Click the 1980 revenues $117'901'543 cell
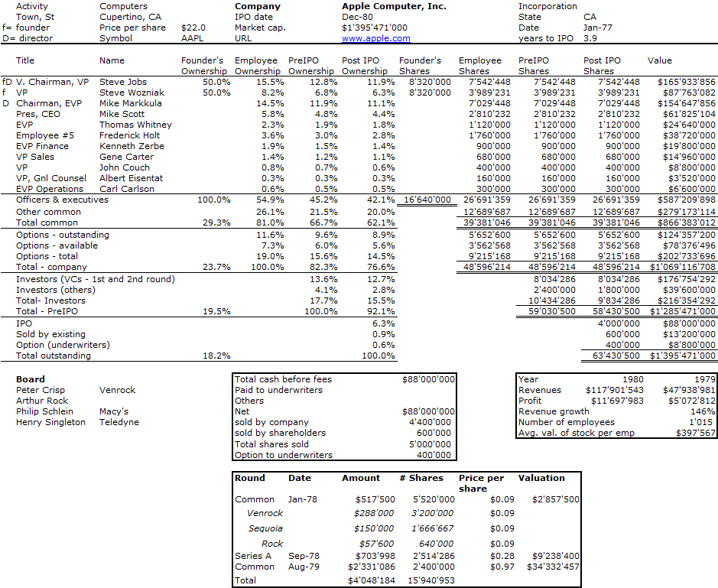 [615, 390]
